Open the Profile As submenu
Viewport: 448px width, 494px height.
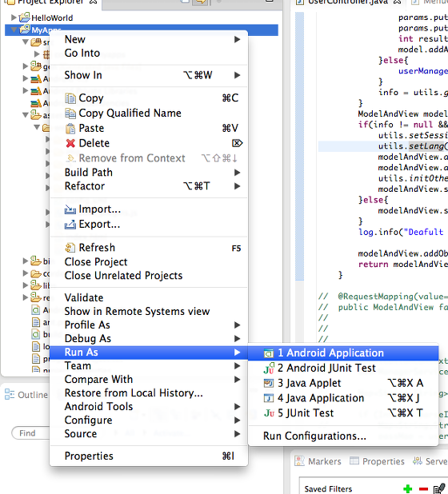(149, 325)
